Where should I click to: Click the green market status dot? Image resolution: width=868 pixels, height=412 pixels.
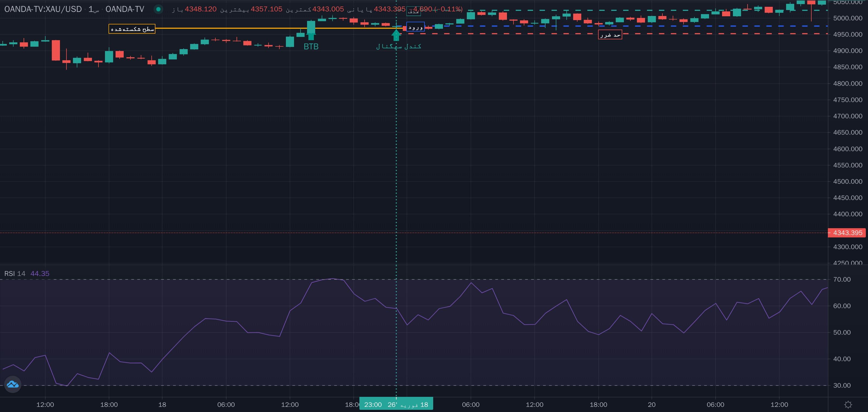coord(158,9)
